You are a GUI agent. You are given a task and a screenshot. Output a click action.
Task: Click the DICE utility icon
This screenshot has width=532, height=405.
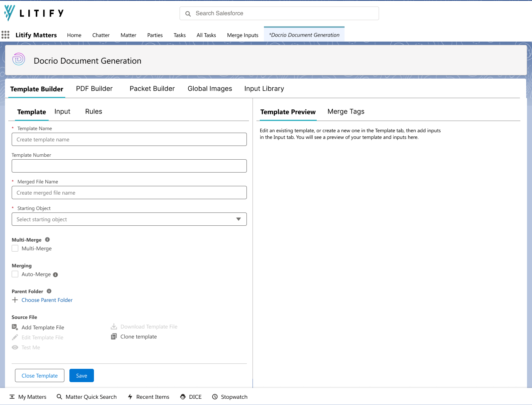click(183, 397)
